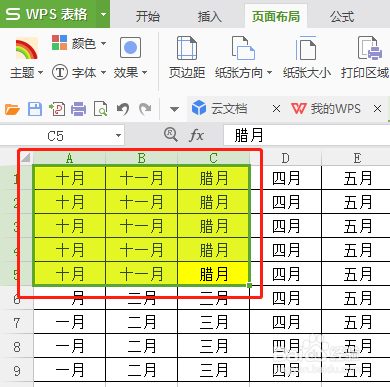Select cell E4 containing 五月
Viewport: 390px width, 387px height.
[x=356, y=250]
